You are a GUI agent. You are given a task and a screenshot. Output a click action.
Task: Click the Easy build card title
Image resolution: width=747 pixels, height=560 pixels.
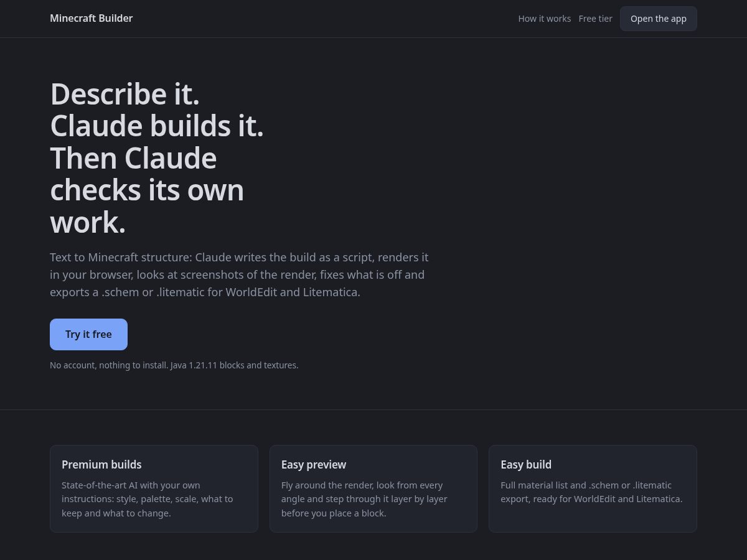point(526,465)
